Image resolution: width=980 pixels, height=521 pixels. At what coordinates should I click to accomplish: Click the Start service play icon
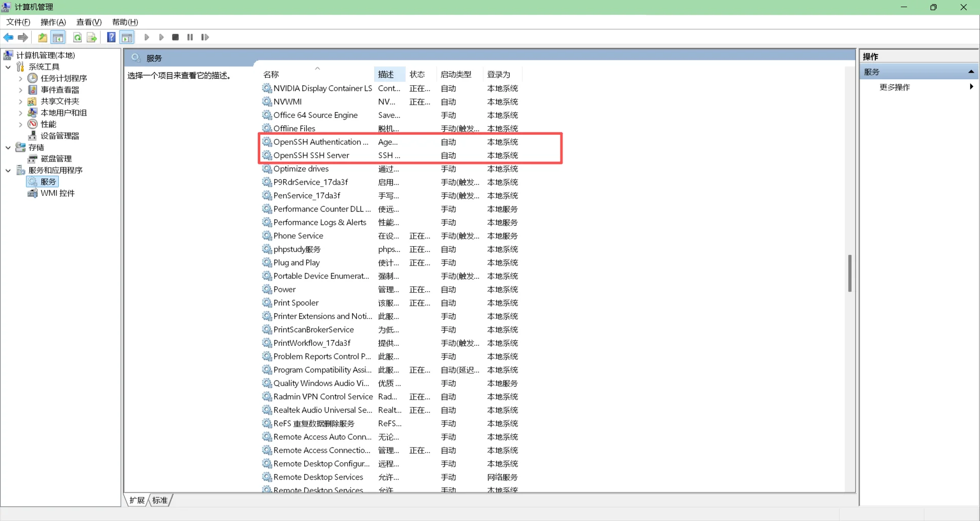pos(146,37)
